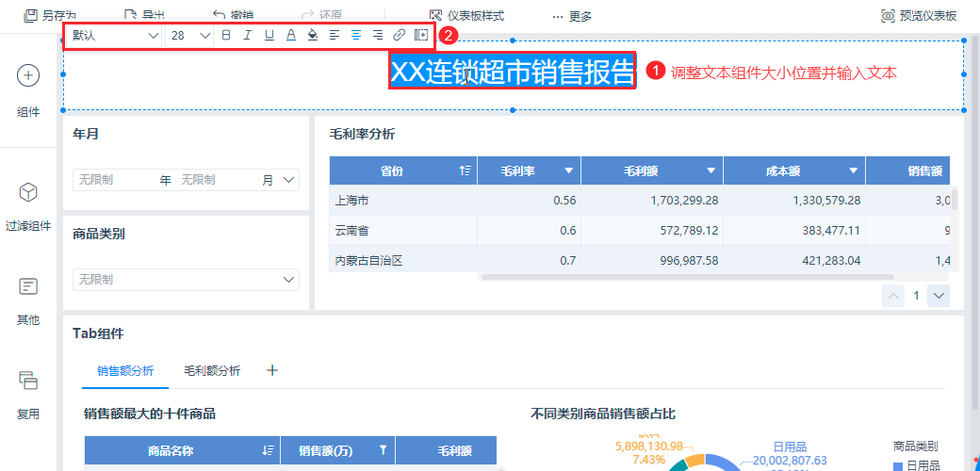Toggle underline formatting in text toolbar

click(269, 35)
